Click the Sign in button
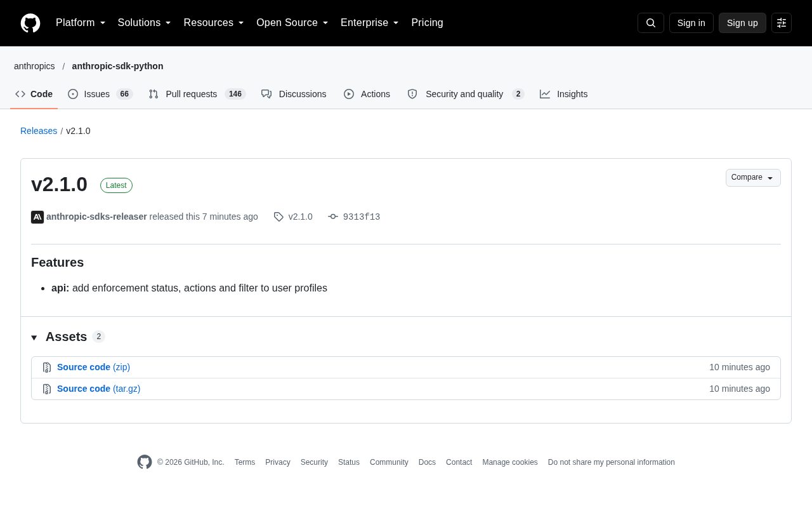Image resolution: width=812 pixels, height=508 pixels. [x=691, y=23]
